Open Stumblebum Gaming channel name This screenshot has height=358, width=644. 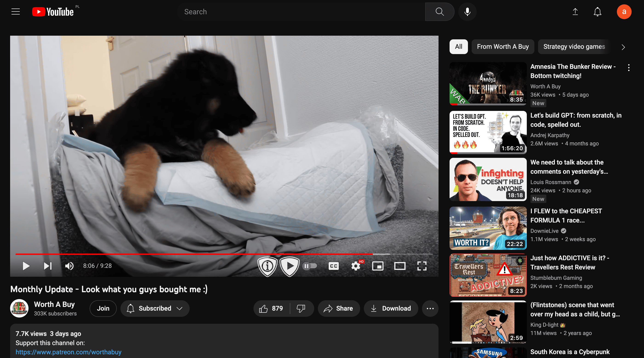556,278
